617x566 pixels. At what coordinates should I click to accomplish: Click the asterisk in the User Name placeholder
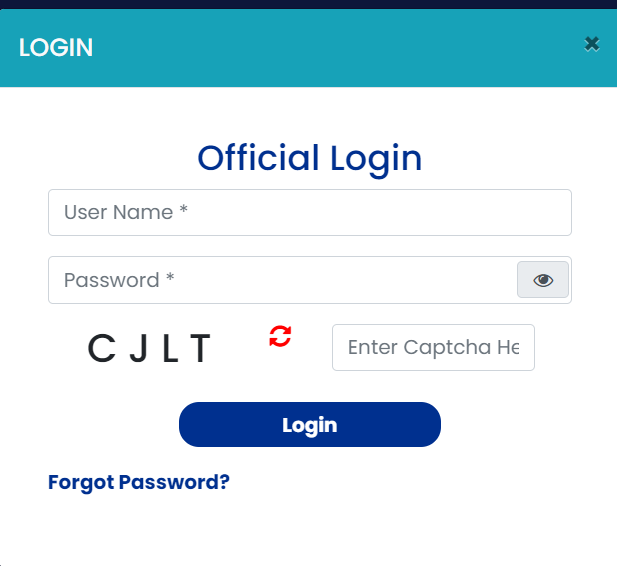184,213
